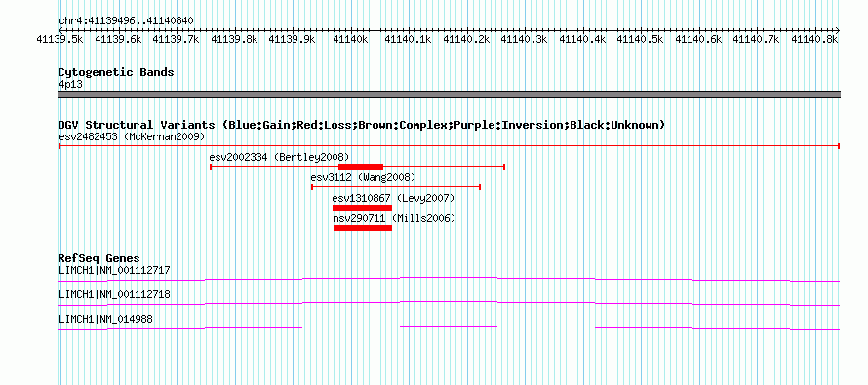Click the DGV Structural Variants track title
Screen dimensions: 868x385
click(362, 125)
